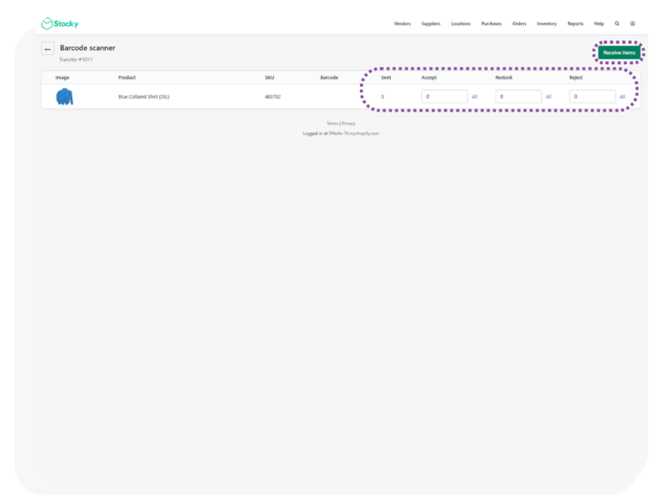
Task: Click the blue shirt product image
Action: (65, 97)
